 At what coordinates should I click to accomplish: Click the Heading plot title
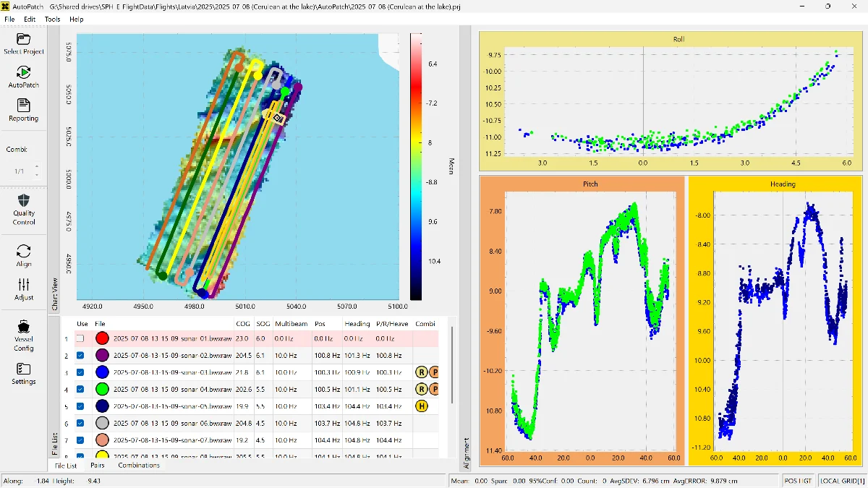[783, 184]
